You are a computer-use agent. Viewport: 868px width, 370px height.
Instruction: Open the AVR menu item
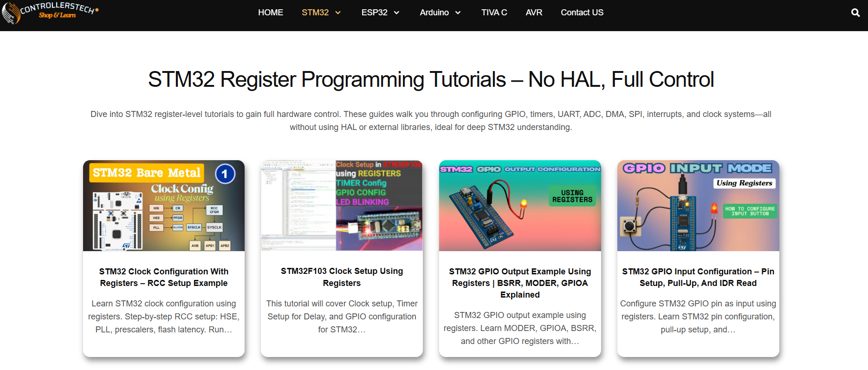coord(534,13)
